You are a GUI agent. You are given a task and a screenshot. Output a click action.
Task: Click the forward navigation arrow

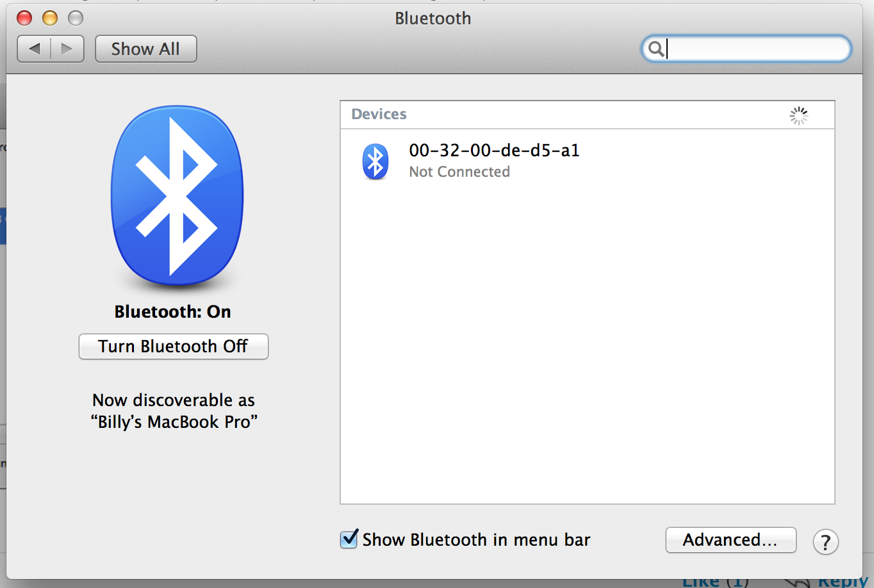pyautogui.click(x=67, y=49)
